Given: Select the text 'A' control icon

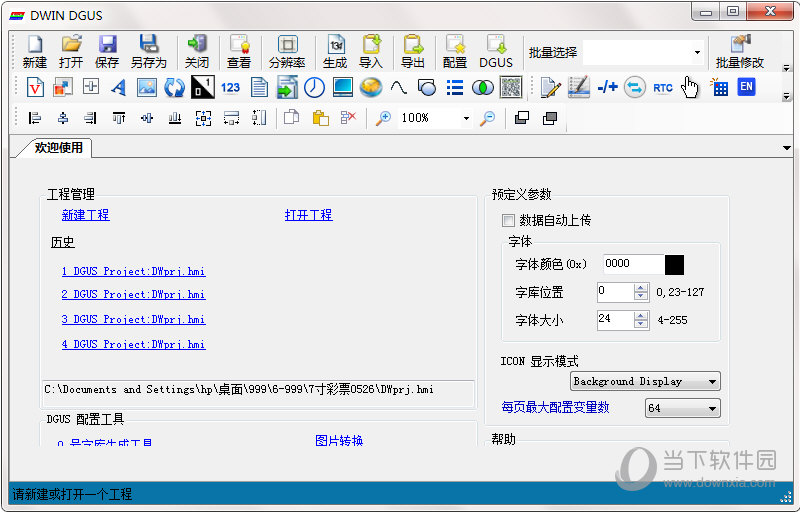Looking at the screenshot, I should 118,88.
